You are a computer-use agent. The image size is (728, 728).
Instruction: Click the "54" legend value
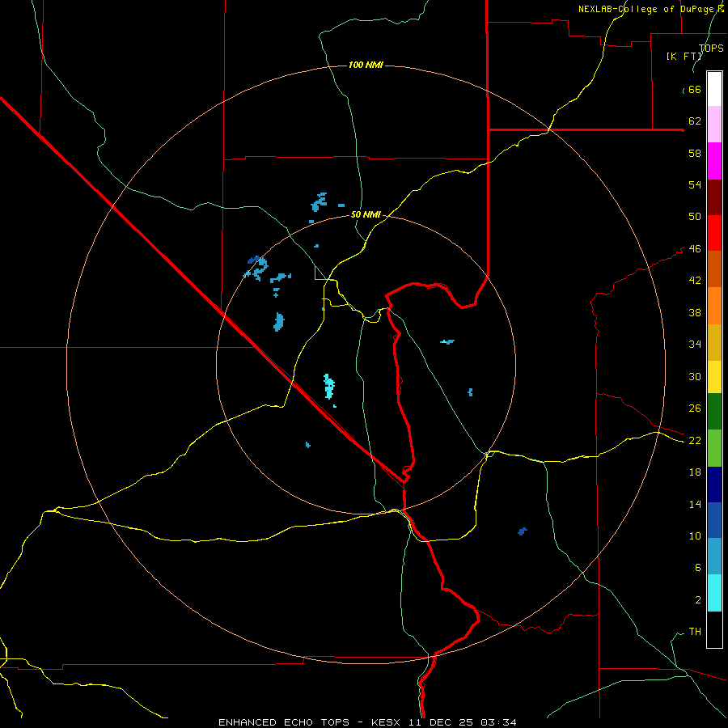pos(695,184)
